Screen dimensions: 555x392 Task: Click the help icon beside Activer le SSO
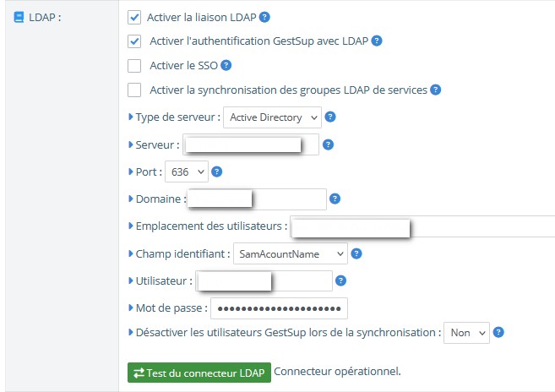226,65
